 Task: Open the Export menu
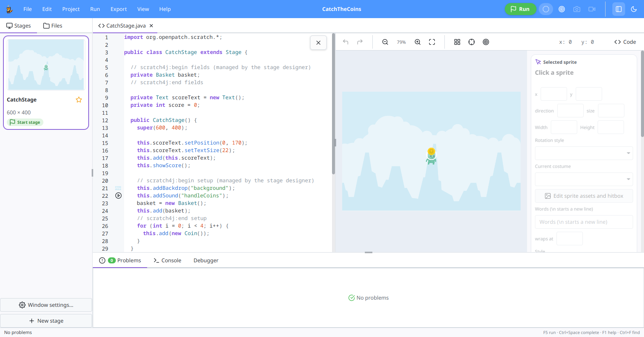pos(118,9)
